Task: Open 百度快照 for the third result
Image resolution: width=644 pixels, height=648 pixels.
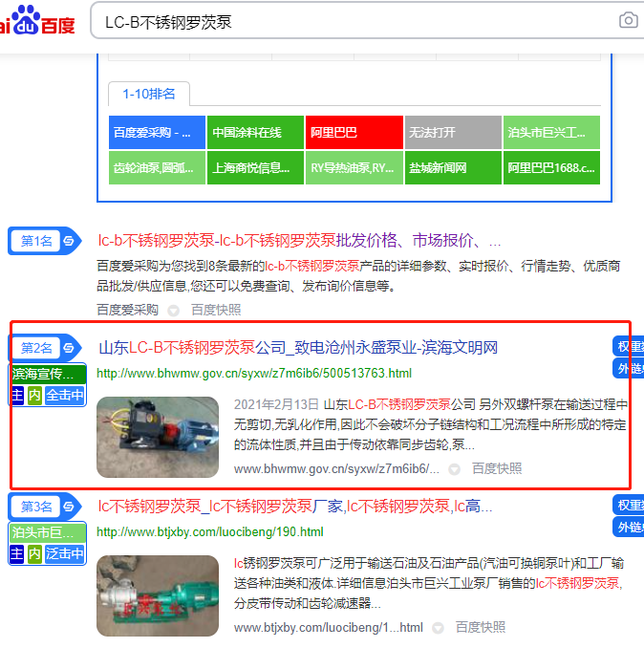Action: pos(481,627)
